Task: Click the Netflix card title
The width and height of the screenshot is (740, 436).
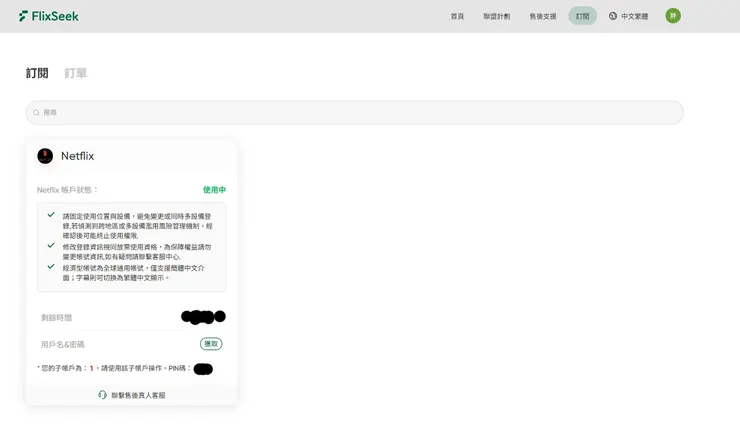Action: (x=77, y=156)
